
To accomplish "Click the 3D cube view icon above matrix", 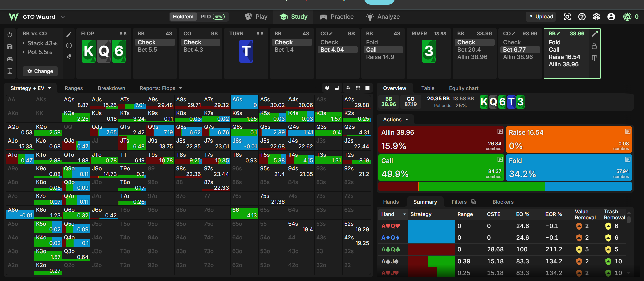I will pos(327,88).
